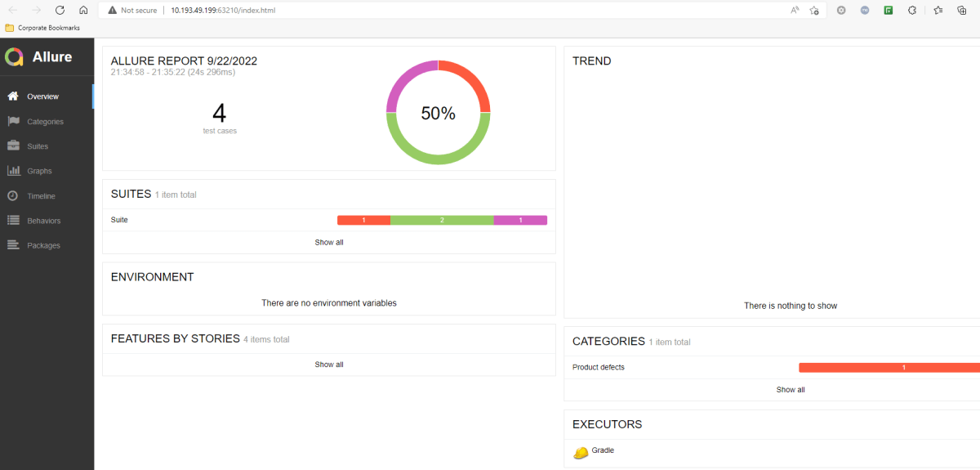Click the Gradle executor entry
Image resolution: width=980 pixels, height=470 pixels.
click(x=603, y=450)
